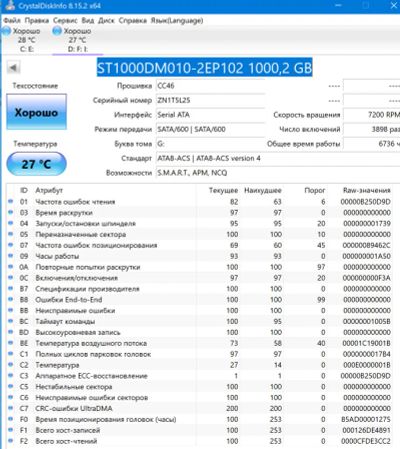The height and width of the screenshot is (449, 400).
Task: Click status dot of attribute B7 row
Action: (x=10, y=288)
